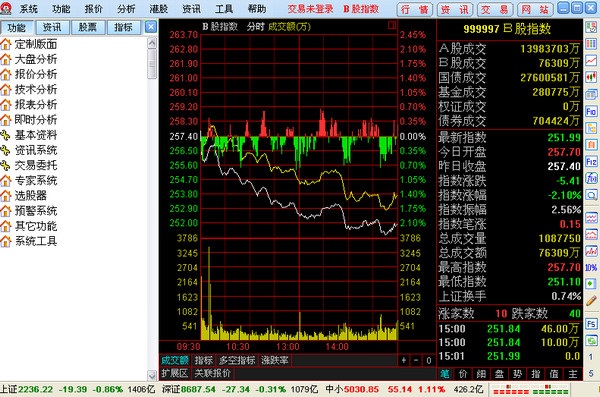Close the left function panel with X
Screen dimensions: 600x397
coord(151,27)
